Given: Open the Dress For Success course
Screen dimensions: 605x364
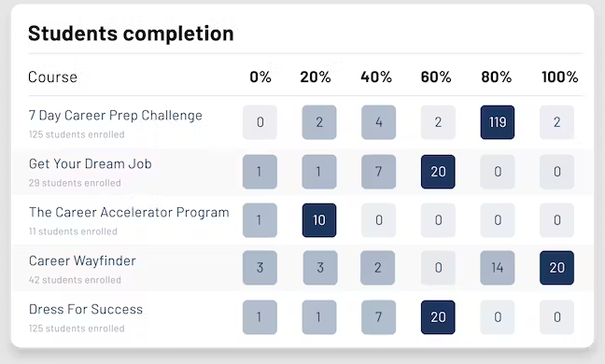Looking at the screenshot, I should point(86,309).
